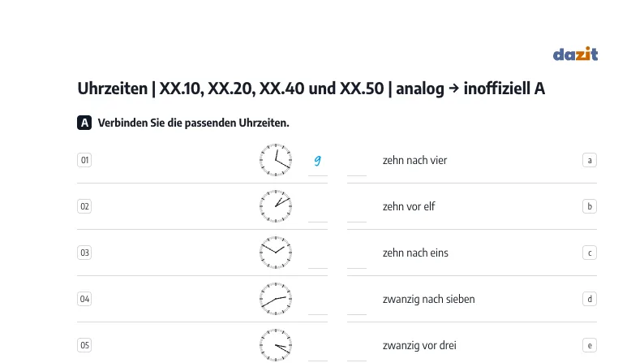Screen dimensions: 644x363
Task: Click the letter box e
Action: (590, 345)
